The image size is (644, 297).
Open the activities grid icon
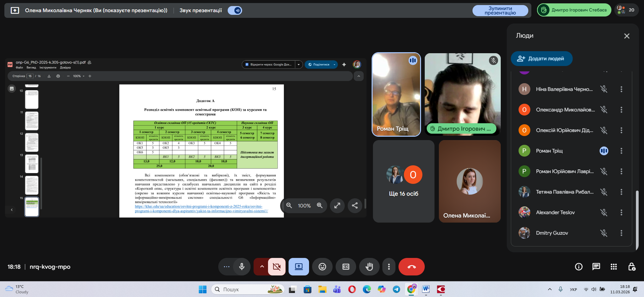[x=613, y=267]
